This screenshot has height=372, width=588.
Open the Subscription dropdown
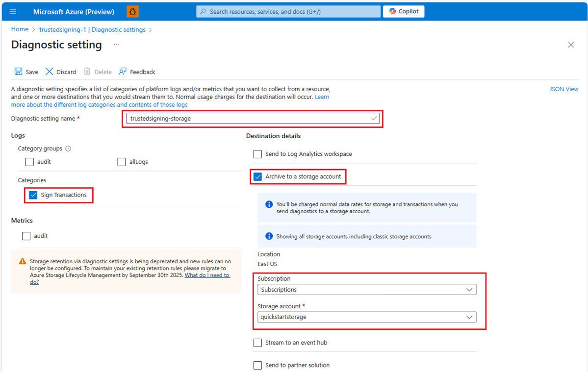point(367,290)
